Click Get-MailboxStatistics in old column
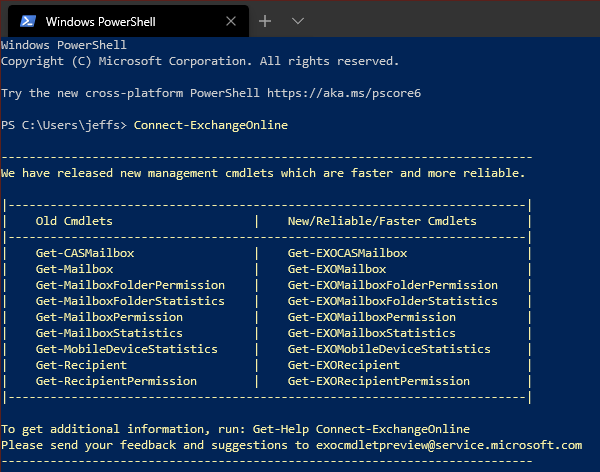Viewport: 600px width, 472px height. (109, 333)
